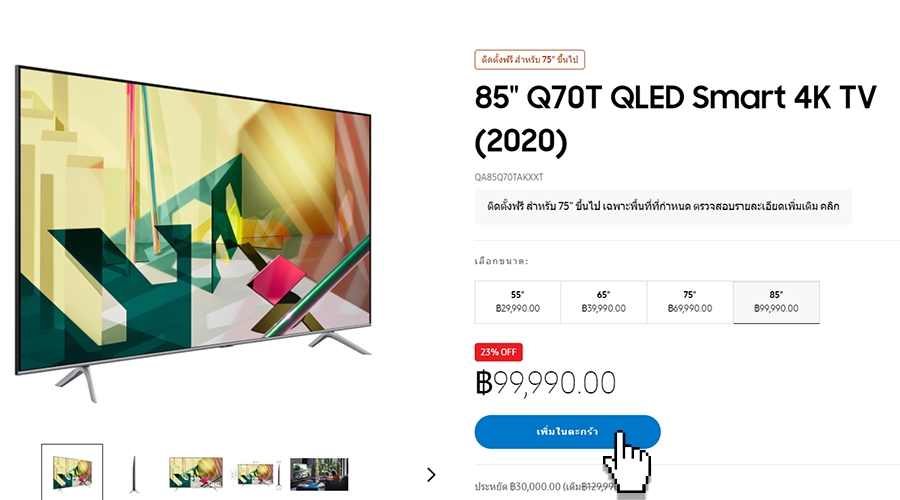Click the model code QA85Q70TAKXXT
The image size is (900, 500).
(509, 177)
